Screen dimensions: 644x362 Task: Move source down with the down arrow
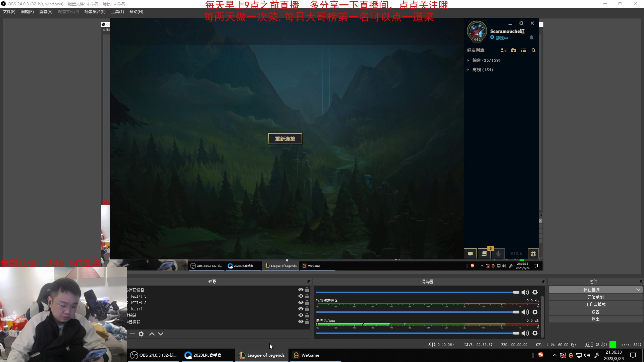(x=161, y=334)
